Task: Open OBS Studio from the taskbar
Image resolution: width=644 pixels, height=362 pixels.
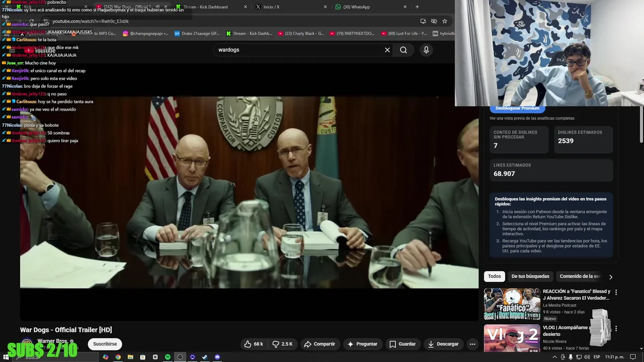Action: [180, 357]
